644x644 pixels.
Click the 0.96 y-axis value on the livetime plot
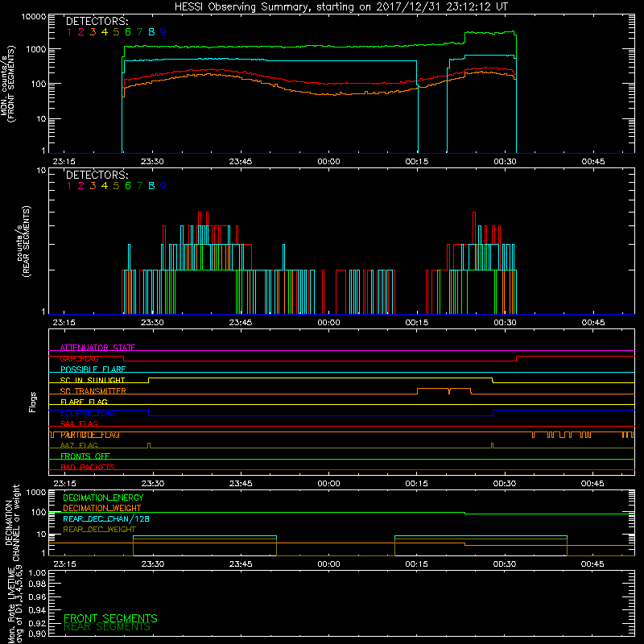point(37,597)
